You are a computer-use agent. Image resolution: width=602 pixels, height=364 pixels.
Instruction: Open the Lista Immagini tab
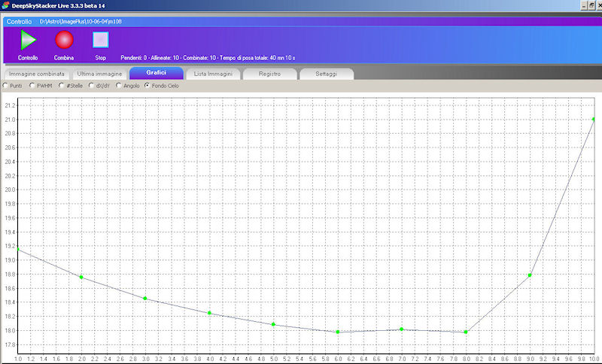213,74
